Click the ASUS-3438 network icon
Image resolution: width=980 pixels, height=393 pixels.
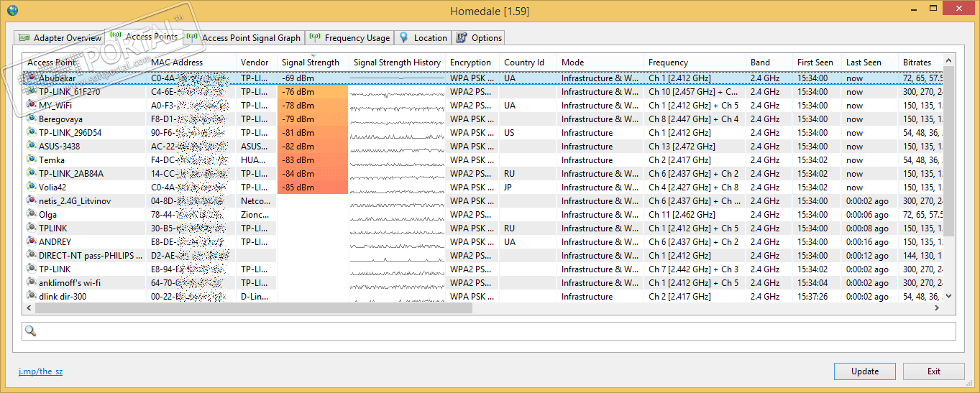click(32, 146)
